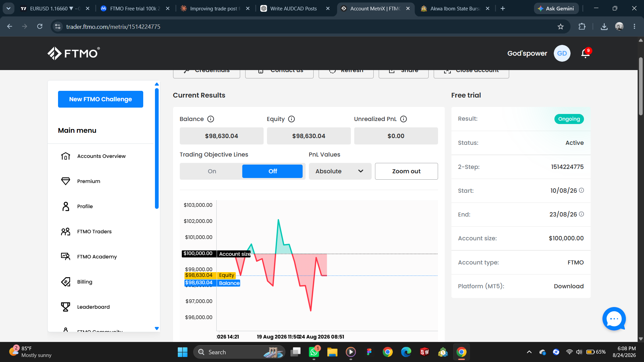Click the Profile person icon
This screenshot has width=644, height=362.
pyautogui.click(x=66, y=206)
